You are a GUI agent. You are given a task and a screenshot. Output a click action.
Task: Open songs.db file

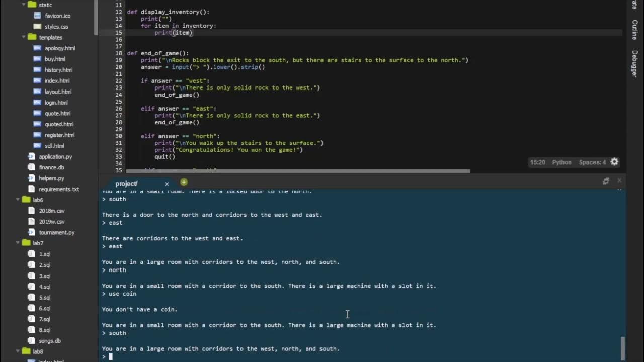tap(50, 341)
